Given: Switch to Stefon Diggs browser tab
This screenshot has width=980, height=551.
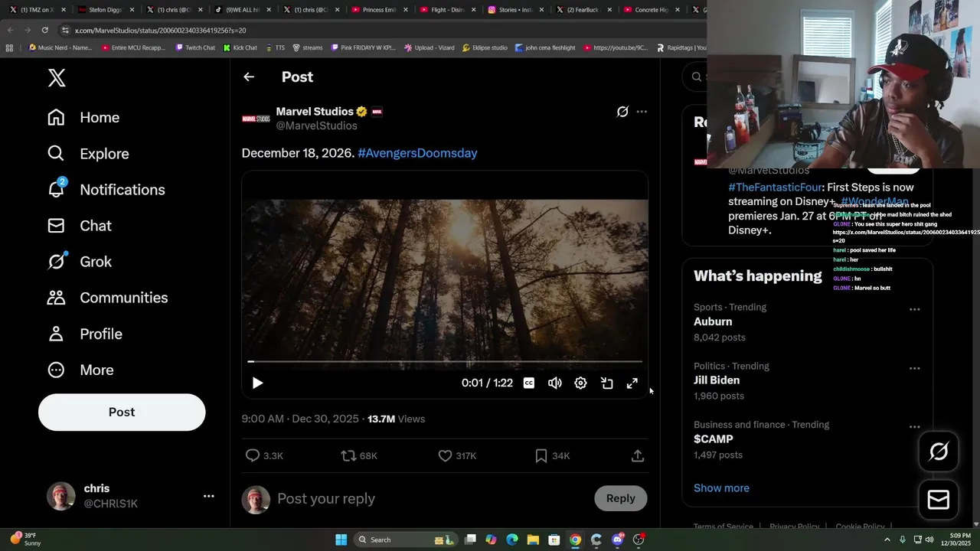Looking at the screenshot, I should coord(107,10).
